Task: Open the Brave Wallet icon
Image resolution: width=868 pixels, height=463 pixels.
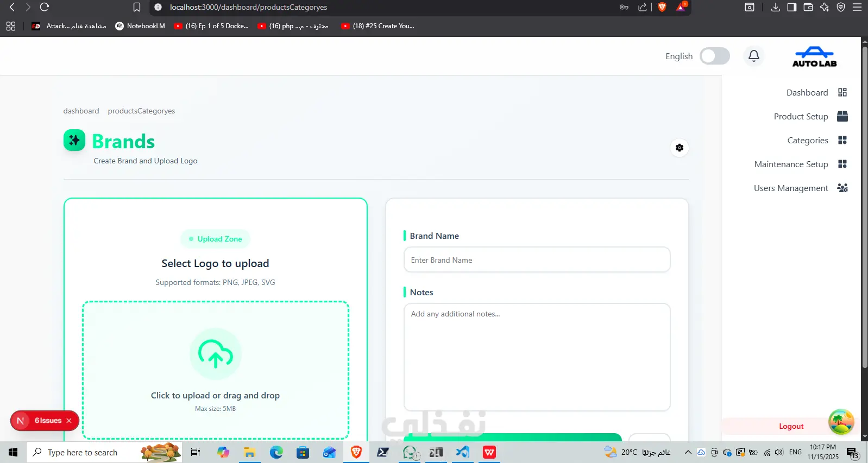Action: click(x=808, y=7)
